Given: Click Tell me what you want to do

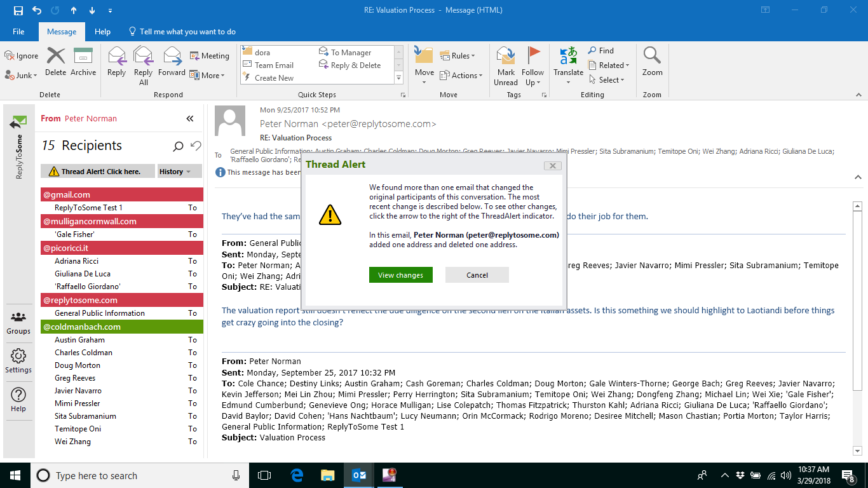Looking at the screenshot, I should pos(182,32).
